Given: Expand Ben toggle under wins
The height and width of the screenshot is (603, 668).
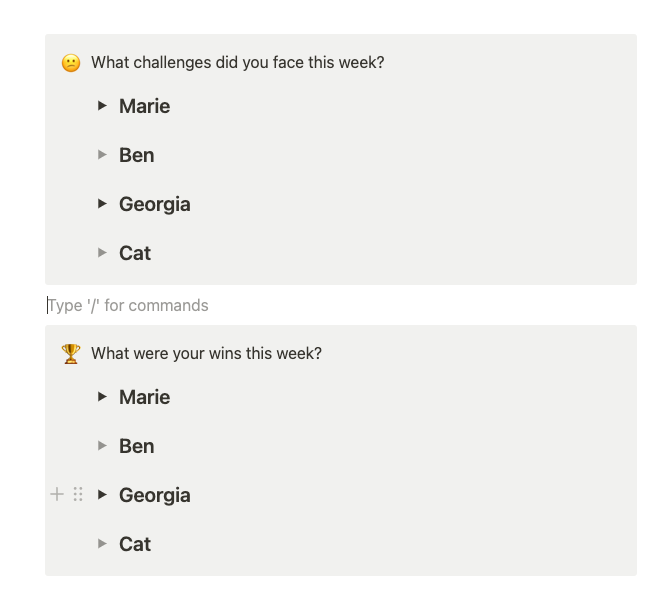Looking at the screenshot, I should (102, 446).
